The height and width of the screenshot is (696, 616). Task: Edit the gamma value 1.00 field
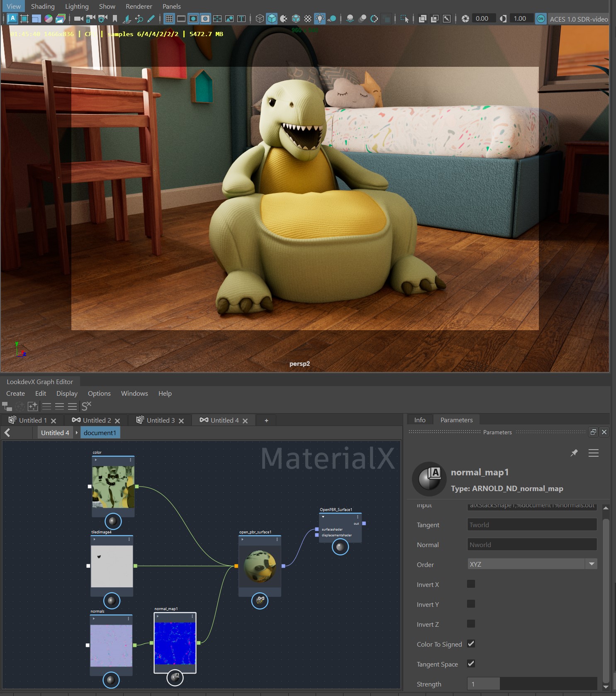[521, 19]
